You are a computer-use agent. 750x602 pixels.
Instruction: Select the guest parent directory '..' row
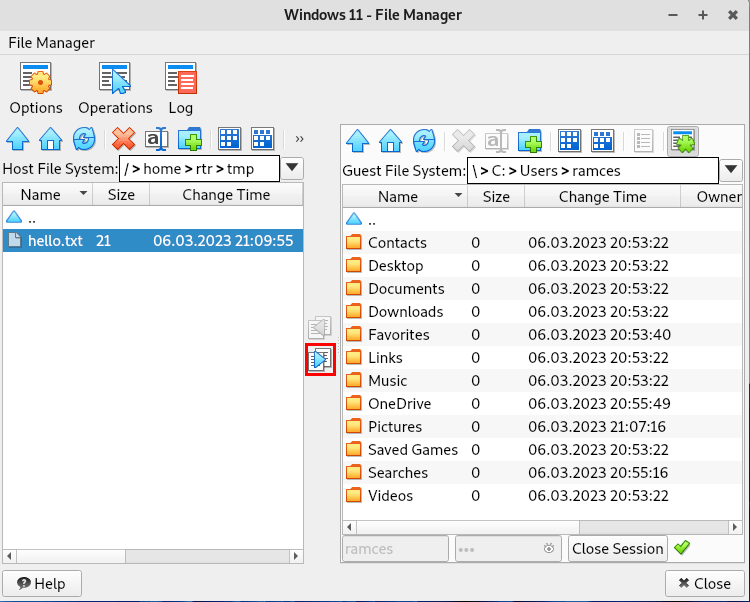542,220
